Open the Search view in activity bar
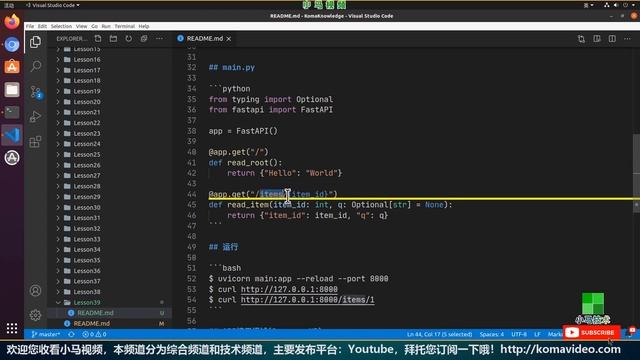 tap(36, 66)
